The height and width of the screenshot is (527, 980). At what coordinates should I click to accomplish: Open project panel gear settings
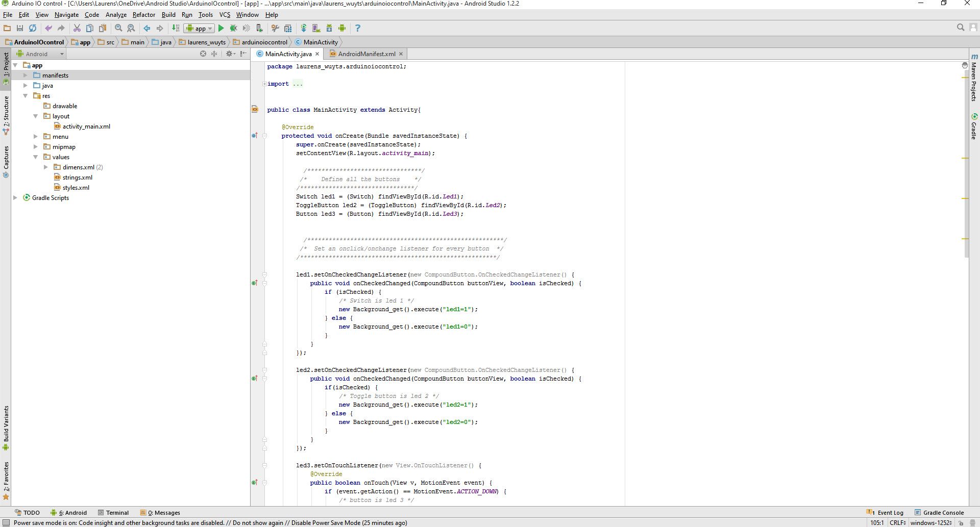point(229,54)
